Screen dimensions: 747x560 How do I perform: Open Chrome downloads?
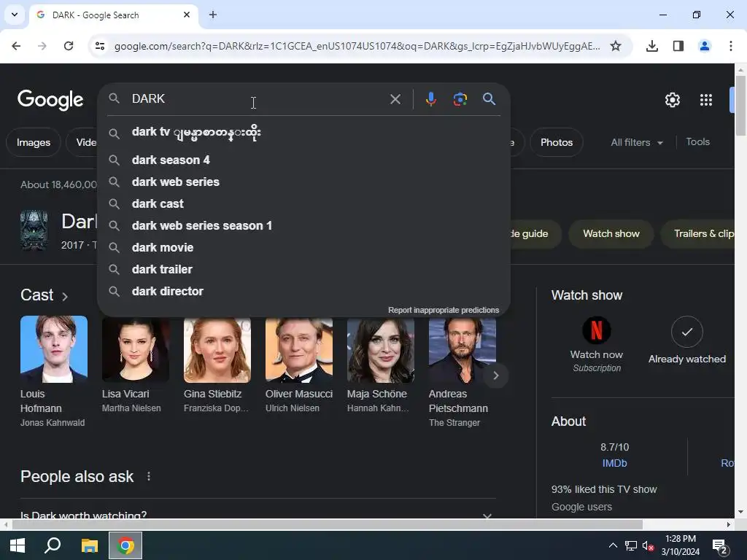pyautogui.click(x=651, y=46)
